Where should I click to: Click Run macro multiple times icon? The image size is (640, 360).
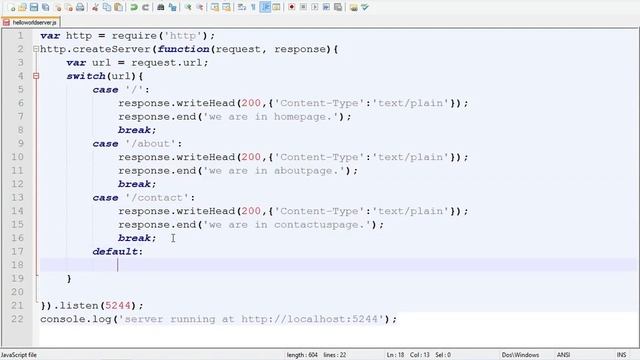coord(326,7)
